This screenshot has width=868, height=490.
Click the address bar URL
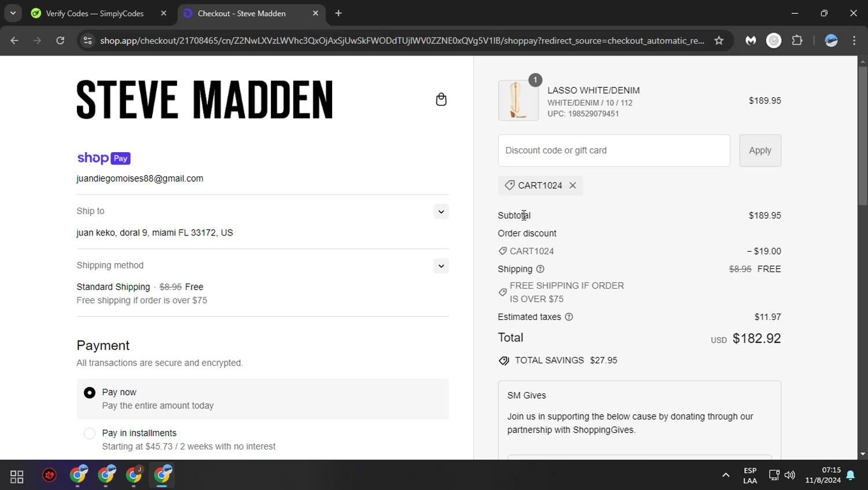402,40
